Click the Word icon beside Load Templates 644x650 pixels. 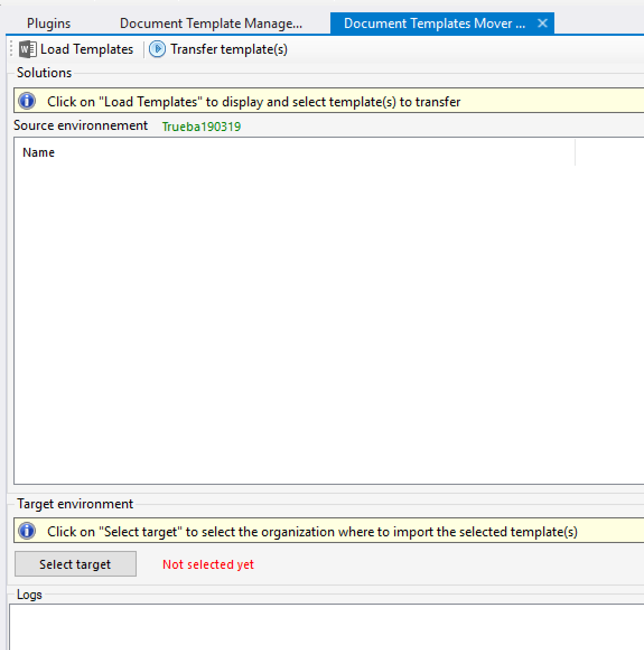tap(27, 49)
